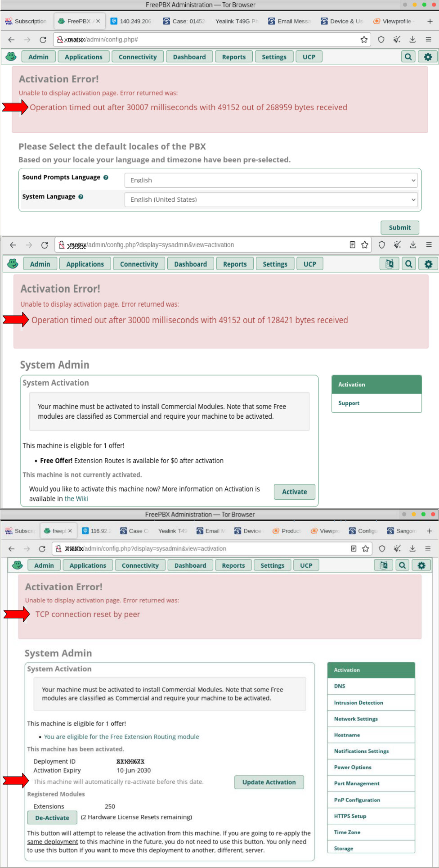Open the Settings menu on the activated System Admin page

point(273,565)
